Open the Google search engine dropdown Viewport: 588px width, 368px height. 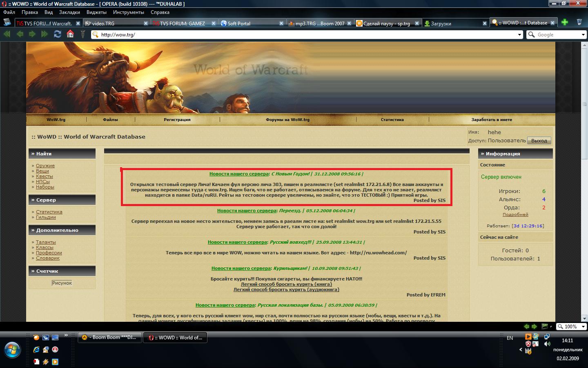[583, 35]
